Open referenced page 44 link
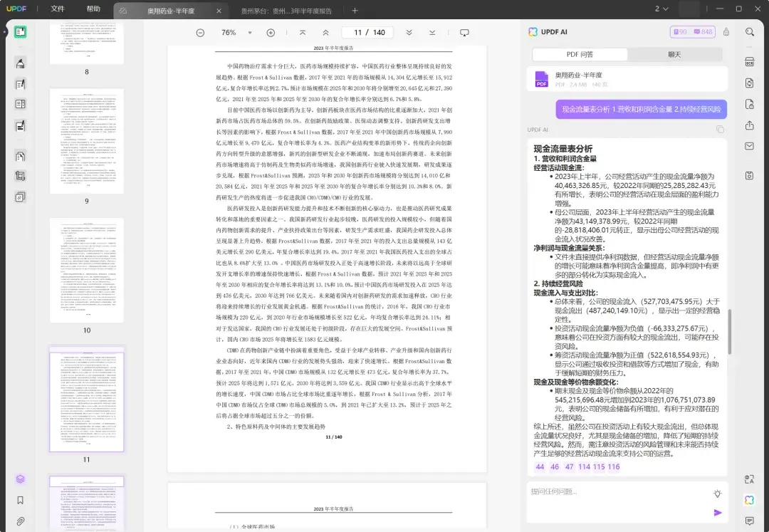 click(x=540, y=466)
